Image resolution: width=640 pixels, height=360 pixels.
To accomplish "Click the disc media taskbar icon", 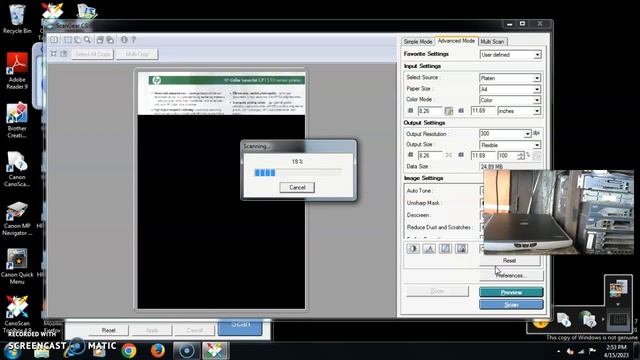I will (187, 351).
